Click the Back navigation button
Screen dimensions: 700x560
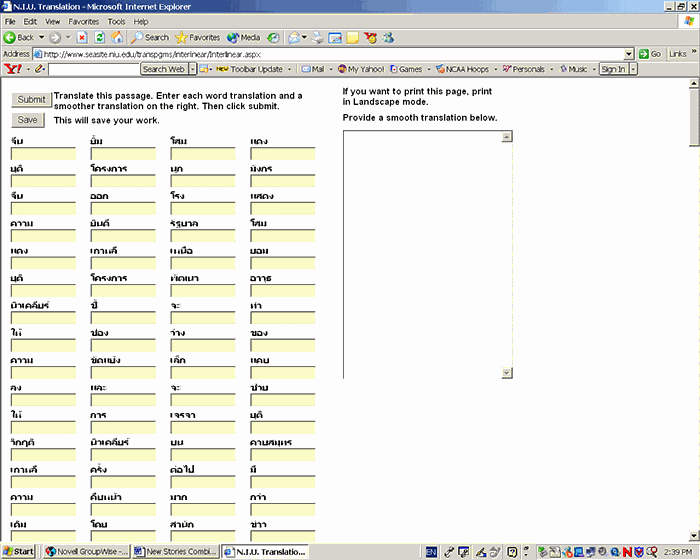click(x=19, y=38)
